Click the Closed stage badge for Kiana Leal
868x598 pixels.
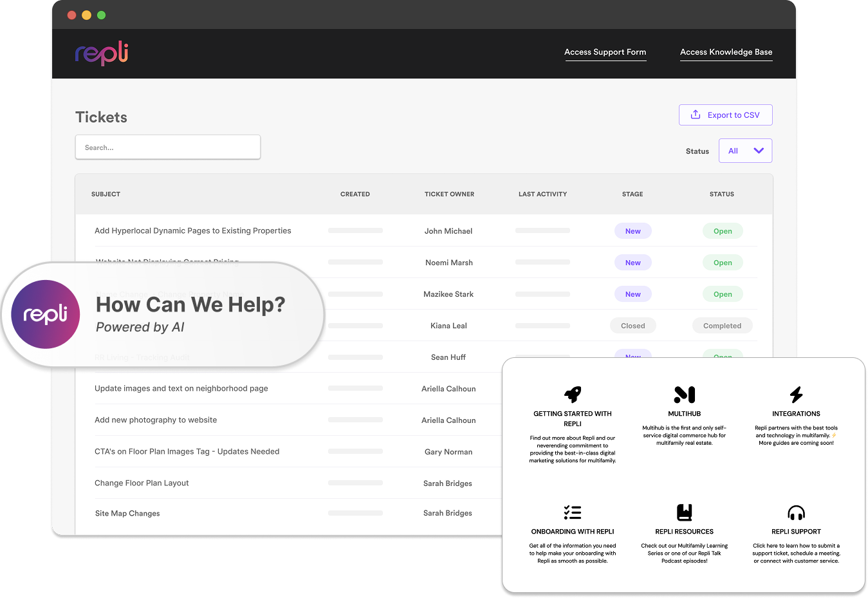click(x=633, y=326)
